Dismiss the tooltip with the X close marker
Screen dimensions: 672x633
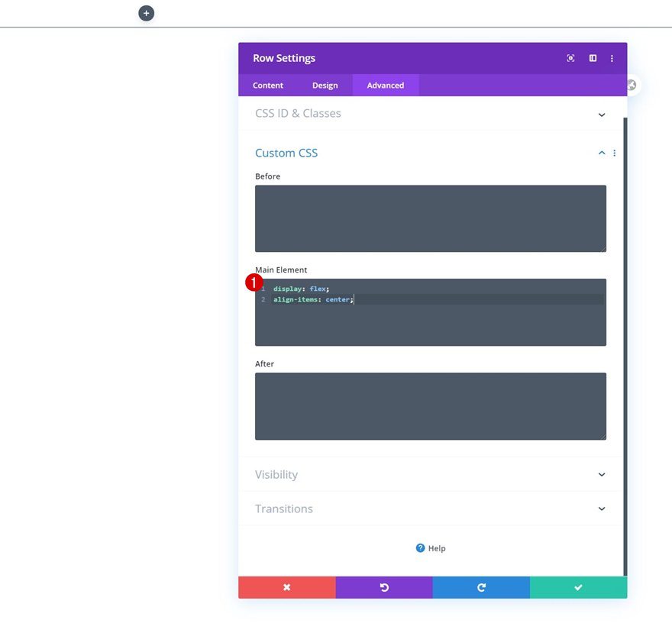[x=631, y=86]
